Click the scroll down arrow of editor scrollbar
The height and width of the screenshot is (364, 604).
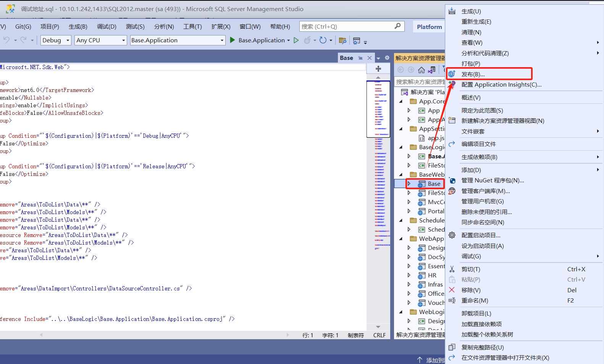378,327
